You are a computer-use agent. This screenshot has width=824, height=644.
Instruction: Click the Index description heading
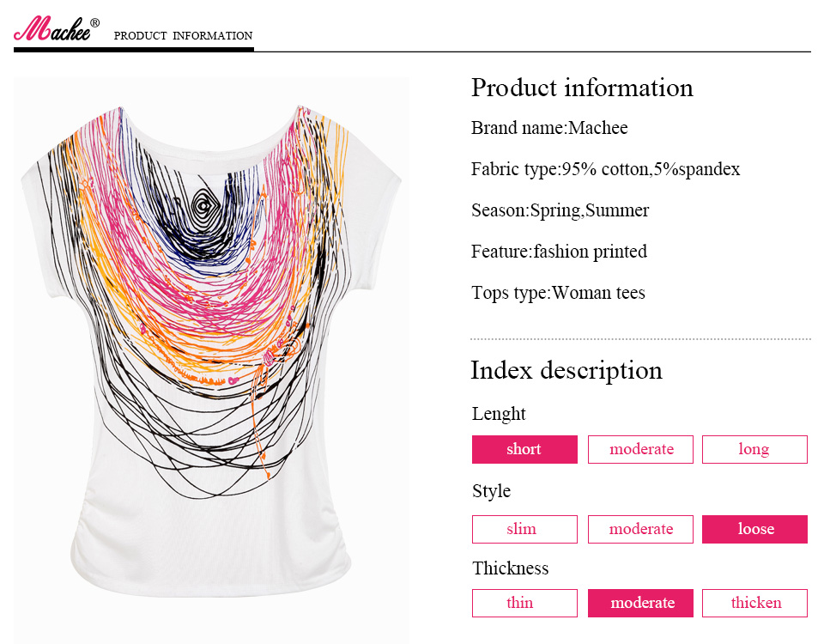point(566,370)
